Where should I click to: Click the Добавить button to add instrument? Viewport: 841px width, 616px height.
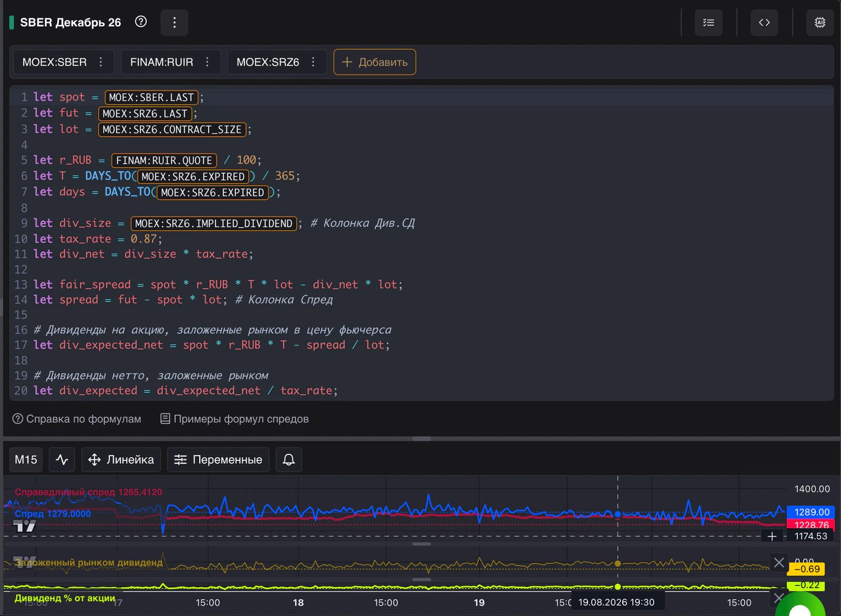375,62
